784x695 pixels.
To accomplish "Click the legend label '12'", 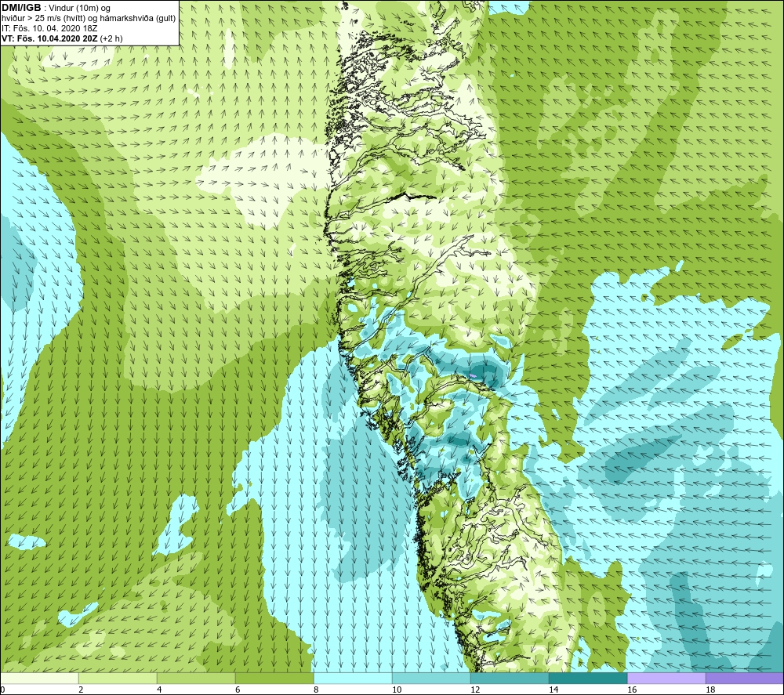I will 475,690.
